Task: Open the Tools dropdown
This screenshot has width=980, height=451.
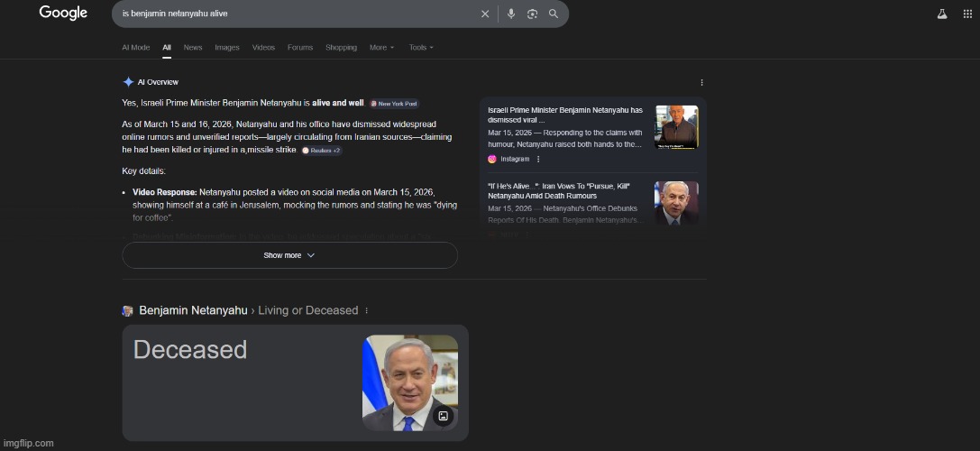Action: (421, 47)
